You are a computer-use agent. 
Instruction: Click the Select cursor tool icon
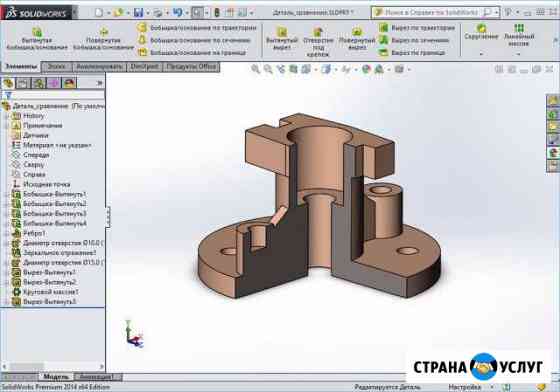point(197,13)
